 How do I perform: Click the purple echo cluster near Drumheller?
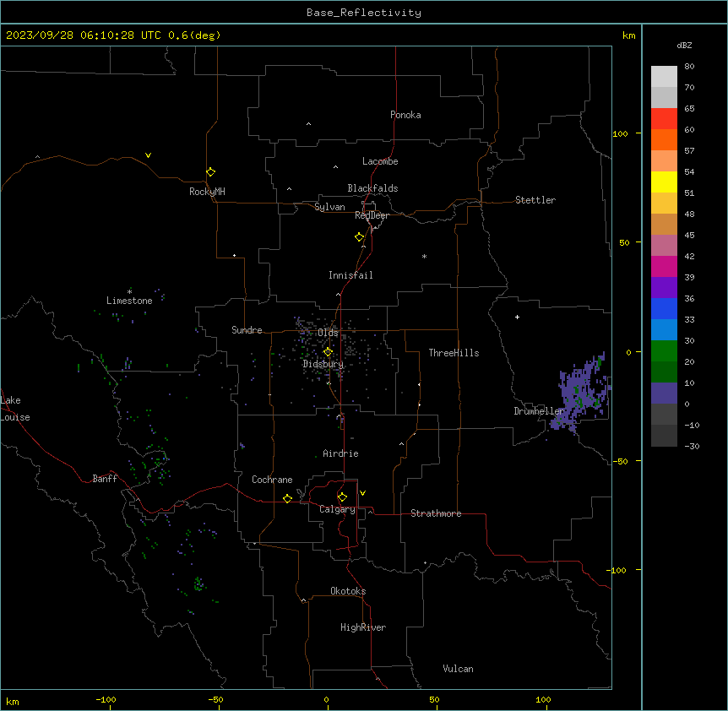pos(580,394)
